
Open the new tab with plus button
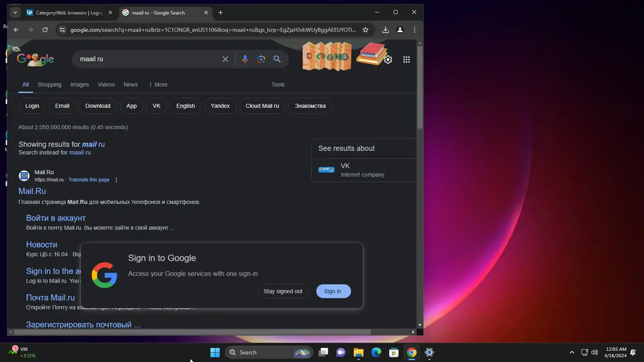pos(221,12)
